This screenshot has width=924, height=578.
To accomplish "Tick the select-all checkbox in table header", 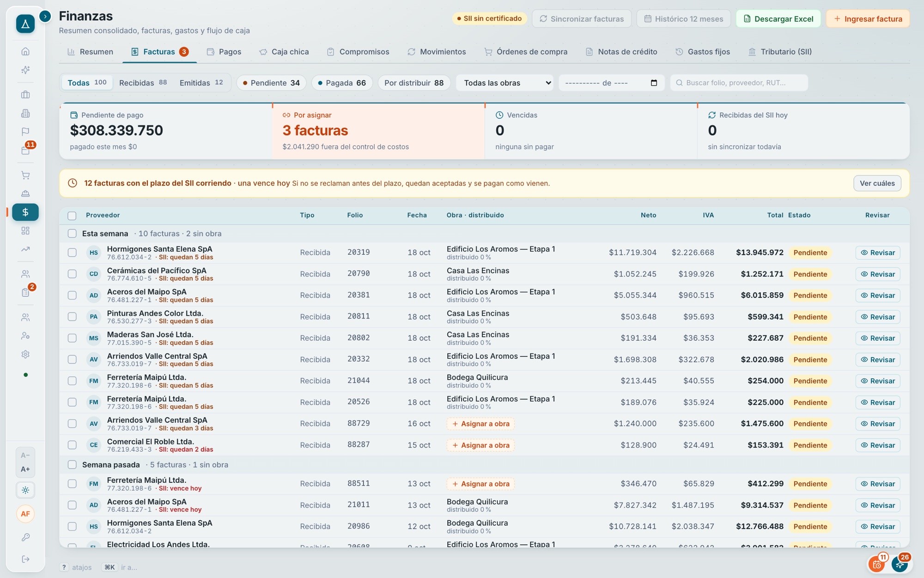I will tap(72, 215).
